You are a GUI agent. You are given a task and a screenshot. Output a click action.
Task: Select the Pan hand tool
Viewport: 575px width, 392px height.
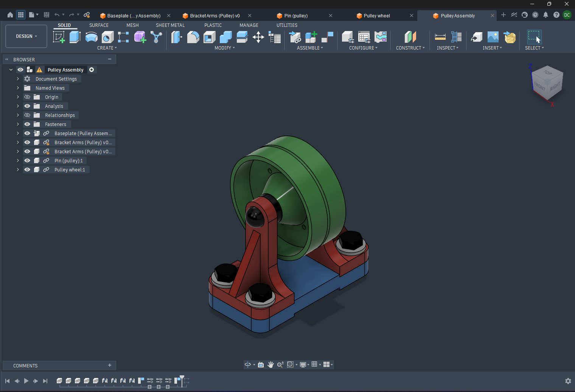click(x=270, y=364)
